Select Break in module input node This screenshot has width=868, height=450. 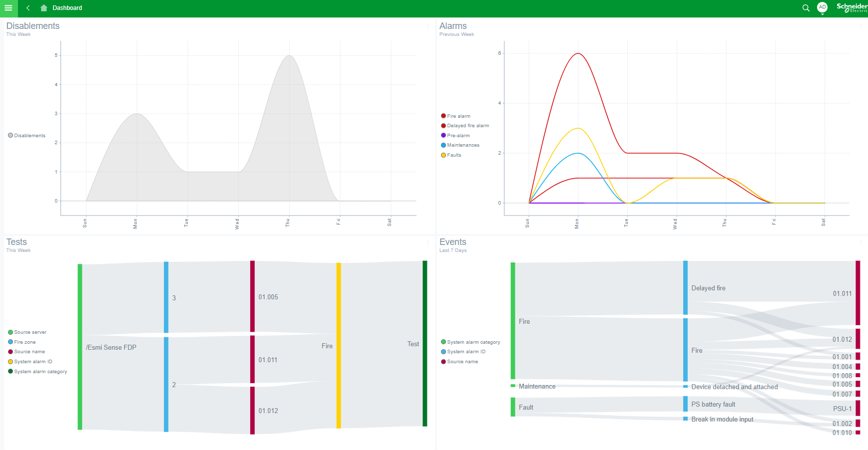pyautogui.click(x=686, y=419)
